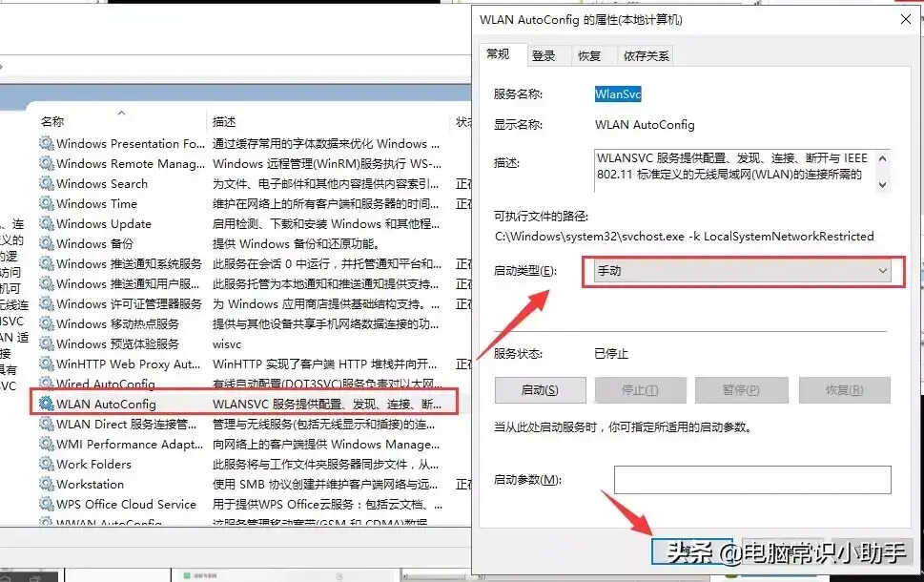Select the Windows Update service gear icon

(x=46, y=223)
